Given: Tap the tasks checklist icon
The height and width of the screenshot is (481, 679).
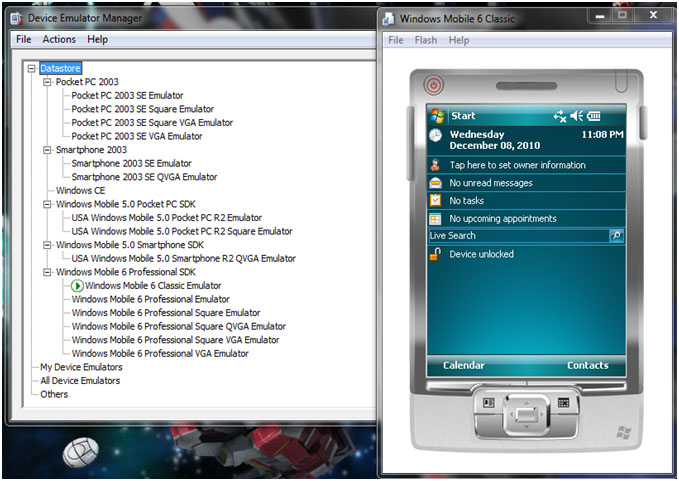Looking at the screenshot, I should click(x=435, y=200).
